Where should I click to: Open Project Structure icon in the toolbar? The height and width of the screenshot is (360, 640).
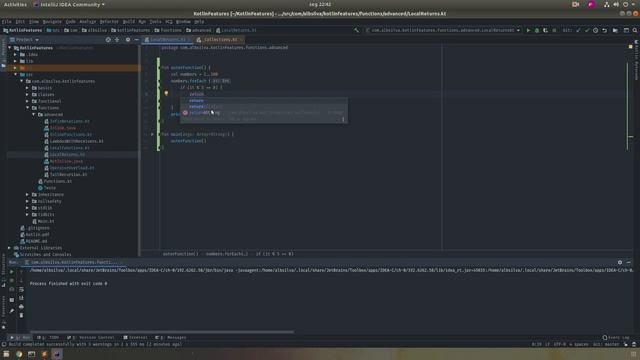(615, 30)
